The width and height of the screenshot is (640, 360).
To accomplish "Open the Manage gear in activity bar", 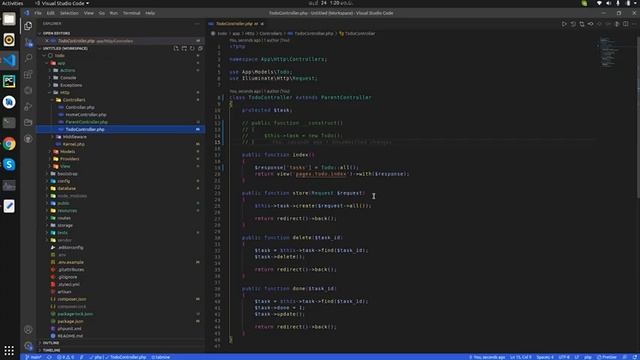I will [28, 346].
